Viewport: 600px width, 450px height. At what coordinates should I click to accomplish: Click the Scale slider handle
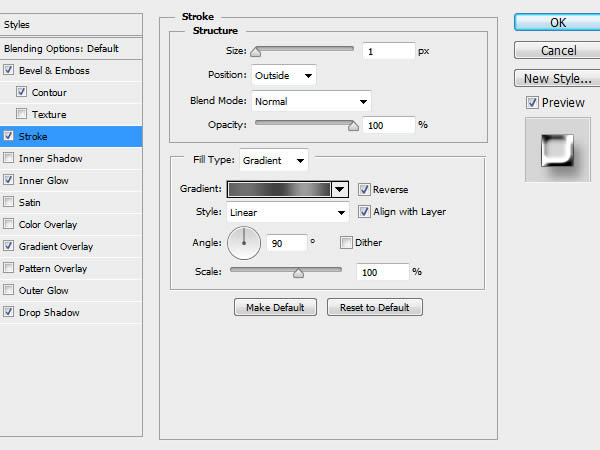298,272
